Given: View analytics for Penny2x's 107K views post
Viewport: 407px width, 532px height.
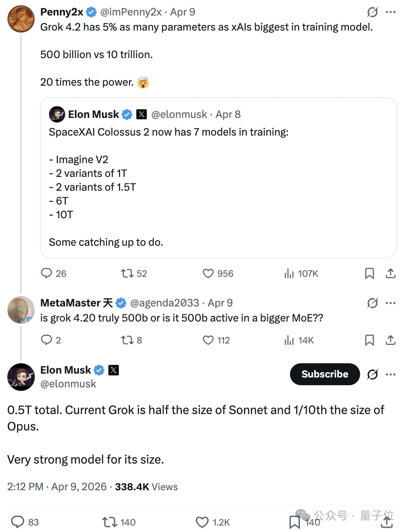Looking at the screenshot, I should tap(289, 273).
